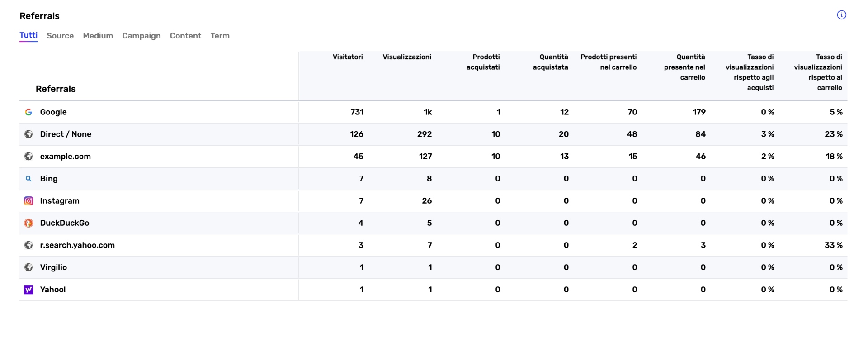This screenshot has height=362, width=868.
Task: Click Tasso di visualizzazioni rispetto al carrello header
Action: 818,72
